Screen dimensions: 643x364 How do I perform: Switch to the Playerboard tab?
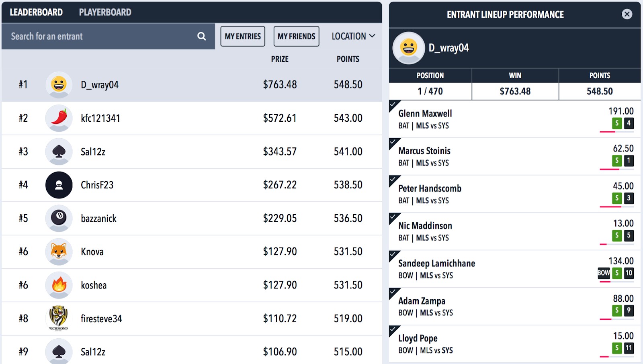[105, 12]
